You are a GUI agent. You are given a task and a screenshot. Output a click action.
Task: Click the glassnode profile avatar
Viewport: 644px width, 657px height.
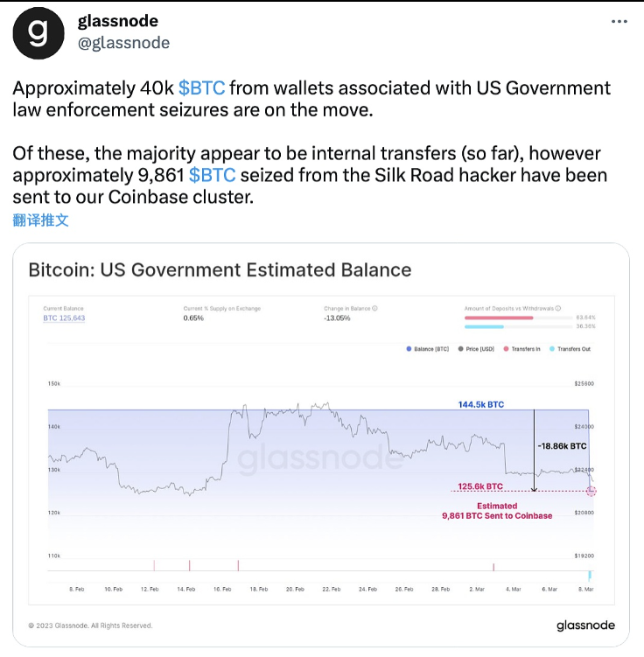click(38, 31)
